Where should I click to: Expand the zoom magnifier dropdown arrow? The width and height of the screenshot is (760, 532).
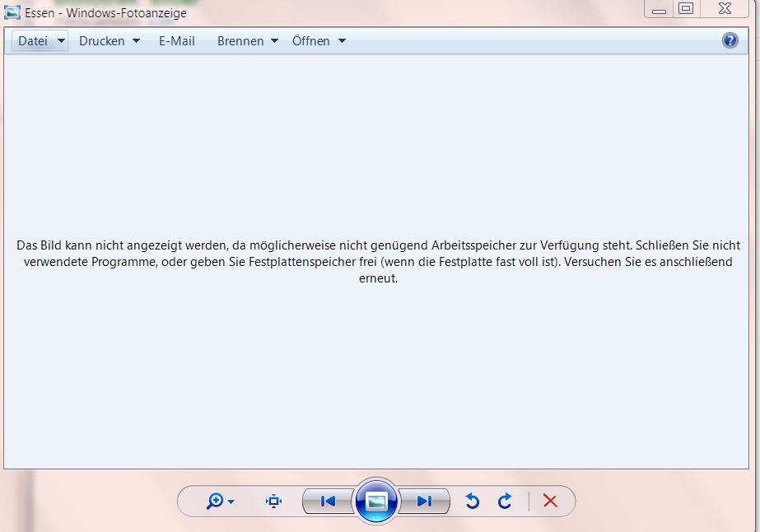(231, 502)
